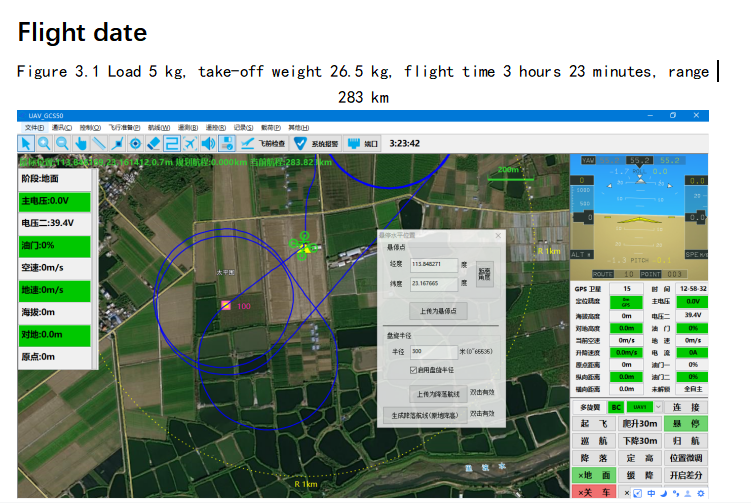
Task: Open the 其他(H) menu
Action: tap(298, 128)
